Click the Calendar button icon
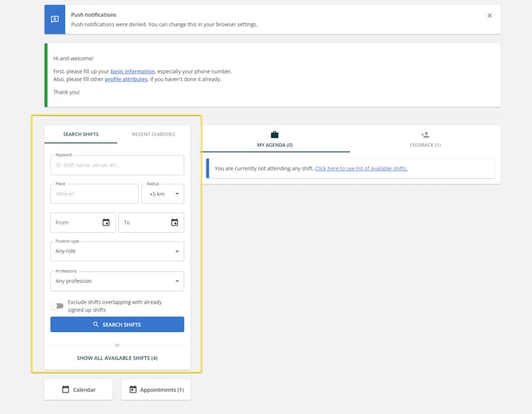Viewport: 532px width, 414px height. point(66,389)
